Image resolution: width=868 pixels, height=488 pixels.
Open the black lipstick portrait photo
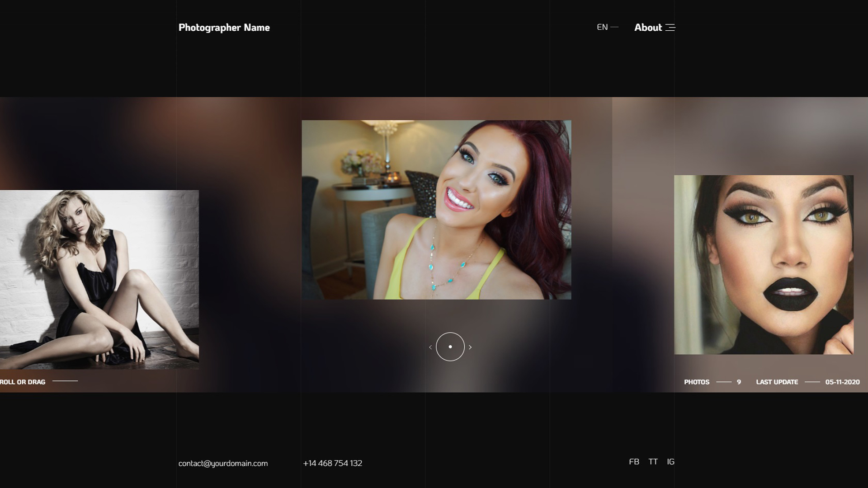pyautogui.click(x=764, y=264)
